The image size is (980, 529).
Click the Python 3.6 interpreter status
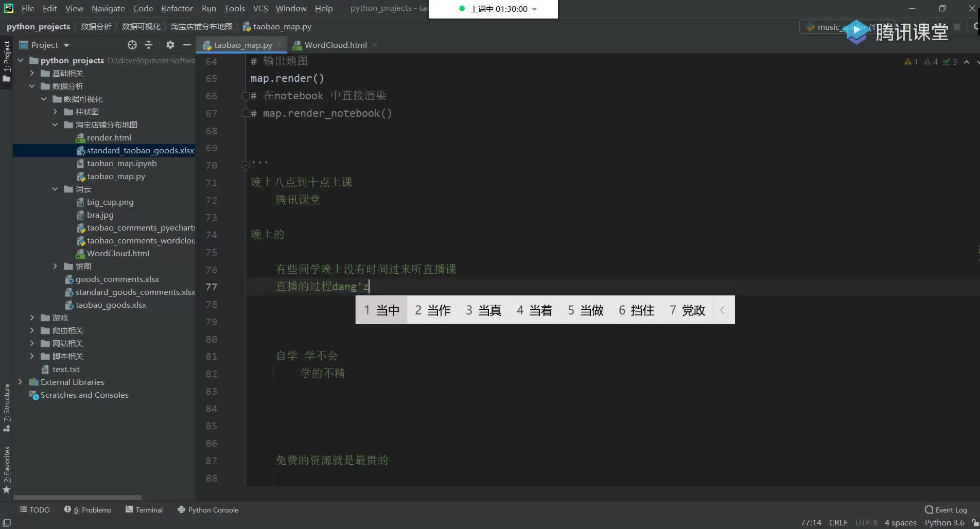(944, 522)
